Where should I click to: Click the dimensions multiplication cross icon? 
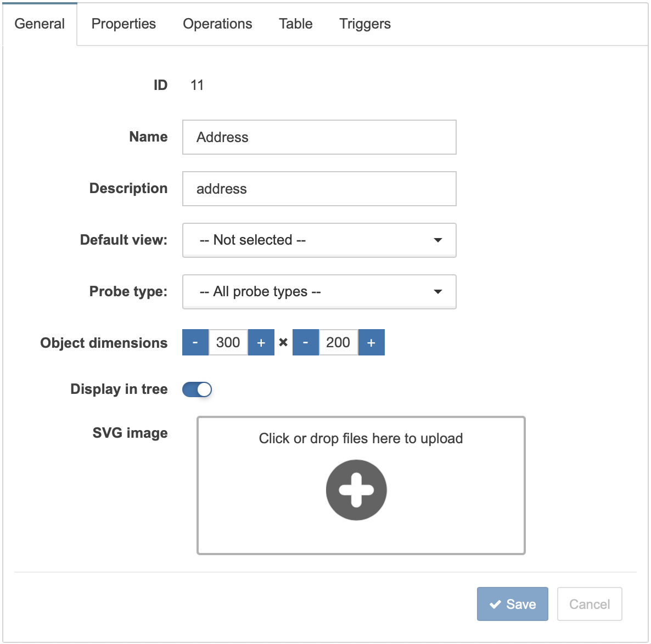[x=283, y=342]
